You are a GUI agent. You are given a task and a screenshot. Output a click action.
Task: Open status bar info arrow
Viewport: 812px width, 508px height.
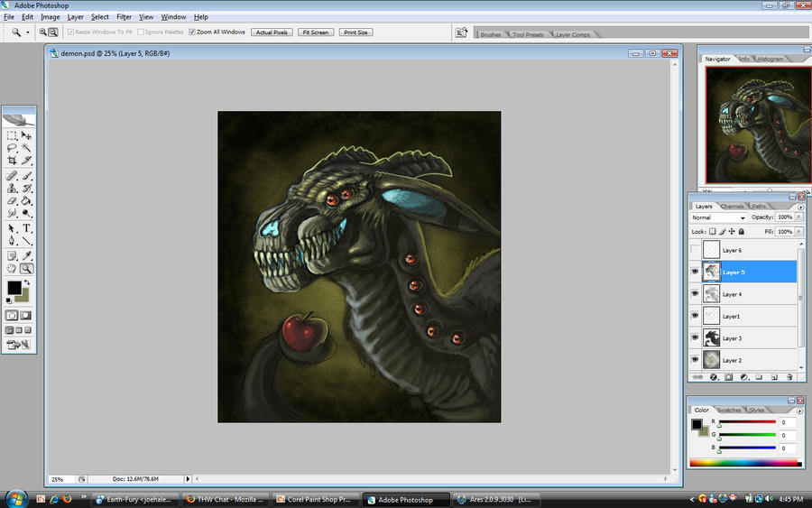188,479
